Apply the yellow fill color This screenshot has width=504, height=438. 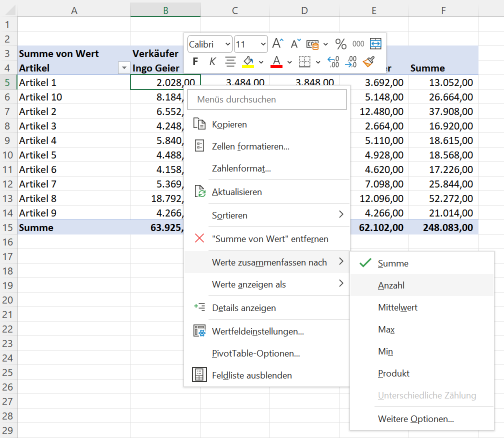click(248, 61)
